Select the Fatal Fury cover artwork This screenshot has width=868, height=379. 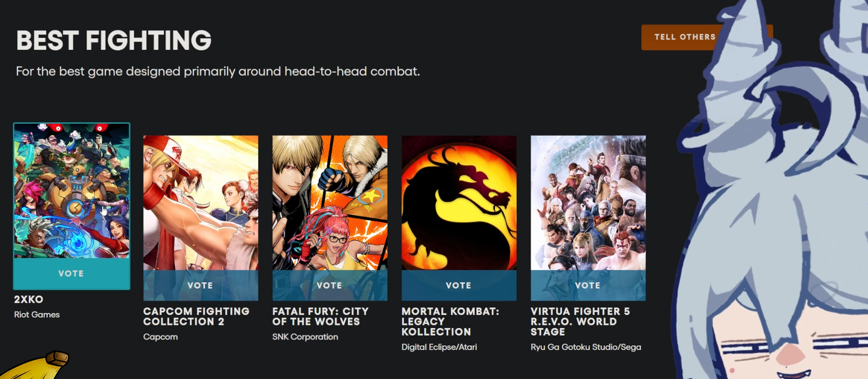click(330, 203)
